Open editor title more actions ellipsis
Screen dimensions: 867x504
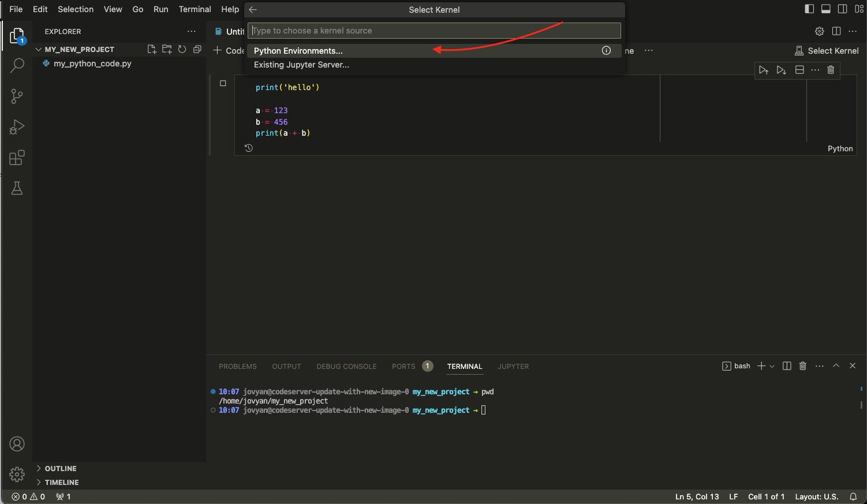click(853, 31)
